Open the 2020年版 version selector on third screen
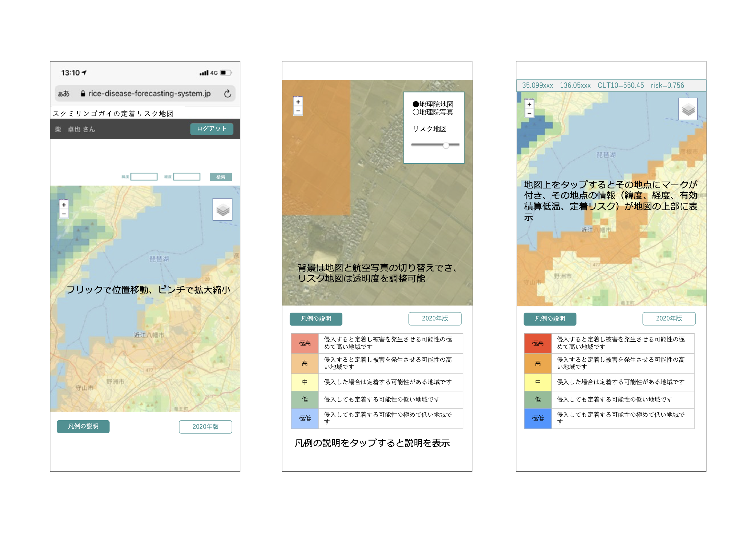This screenshot has height=534, width=756. click(669, 319)
